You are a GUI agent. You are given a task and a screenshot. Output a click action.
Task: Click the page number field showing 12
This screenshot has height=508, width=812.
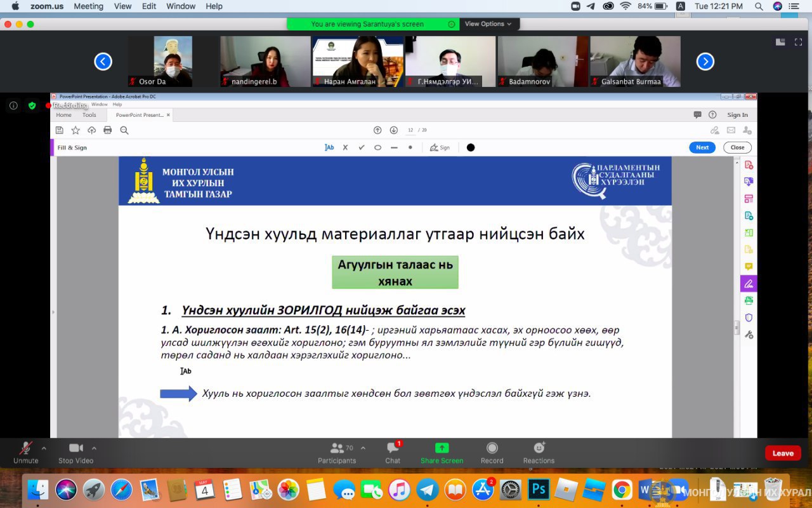click(410, 130)
